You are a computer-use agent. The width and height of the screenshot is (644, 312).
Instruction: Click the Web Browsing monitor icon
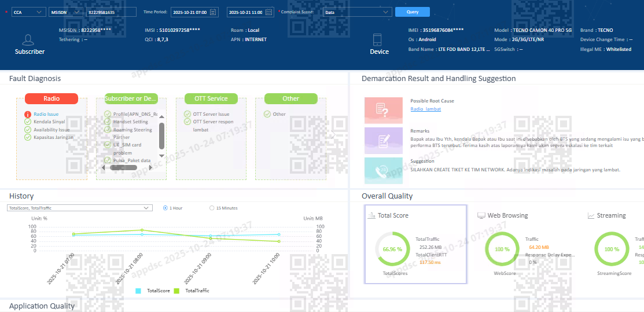click(x=481, y=215)
